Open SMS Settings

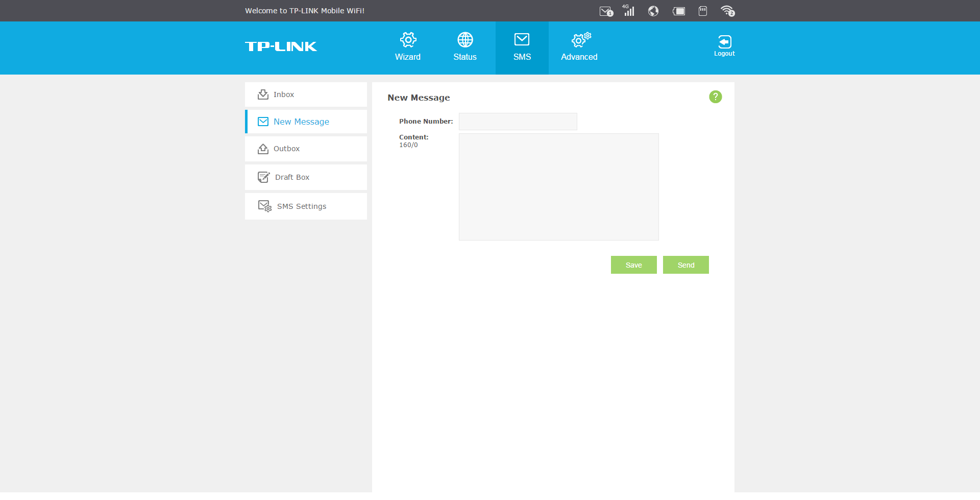(x=306, y=206)
